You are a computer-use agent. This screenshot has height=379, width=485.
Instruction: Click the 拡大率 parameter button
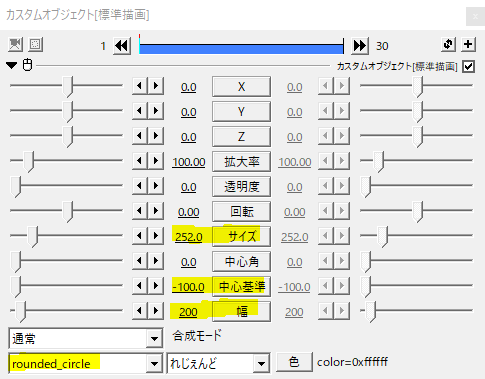point(241,161)
